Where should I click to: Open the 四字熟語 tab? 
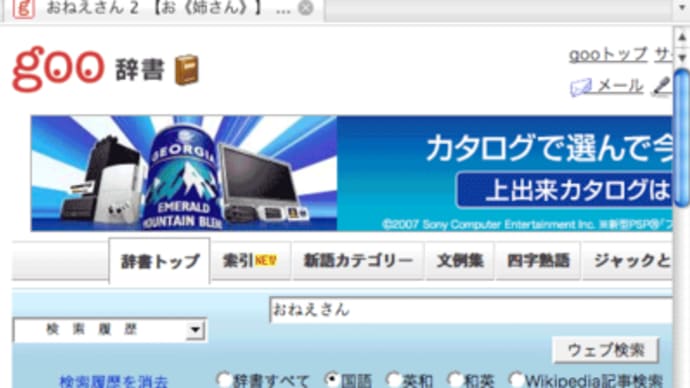pos(538,261)
